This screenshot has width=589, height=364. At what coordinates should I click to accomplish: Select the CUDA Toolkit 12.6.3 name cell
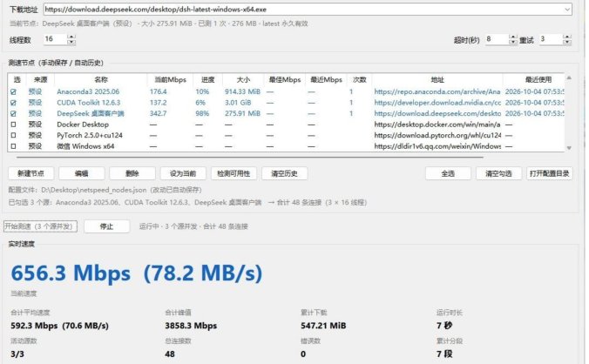(89, 103)
